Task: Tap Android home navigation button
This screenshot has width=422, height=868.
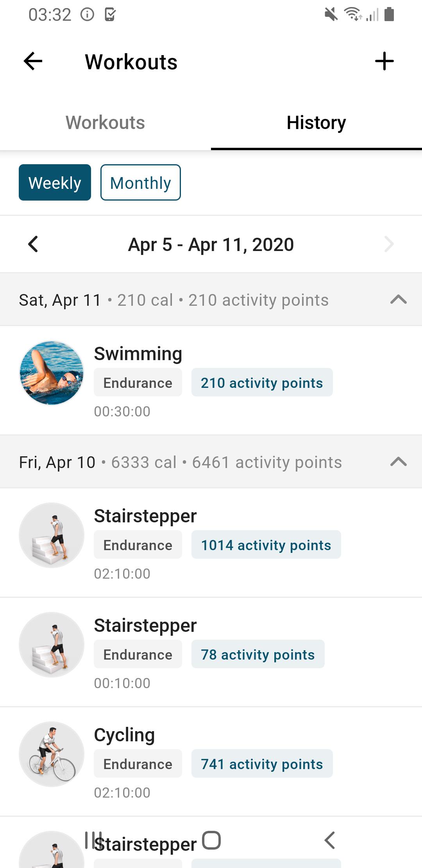Action: [211, 840]
